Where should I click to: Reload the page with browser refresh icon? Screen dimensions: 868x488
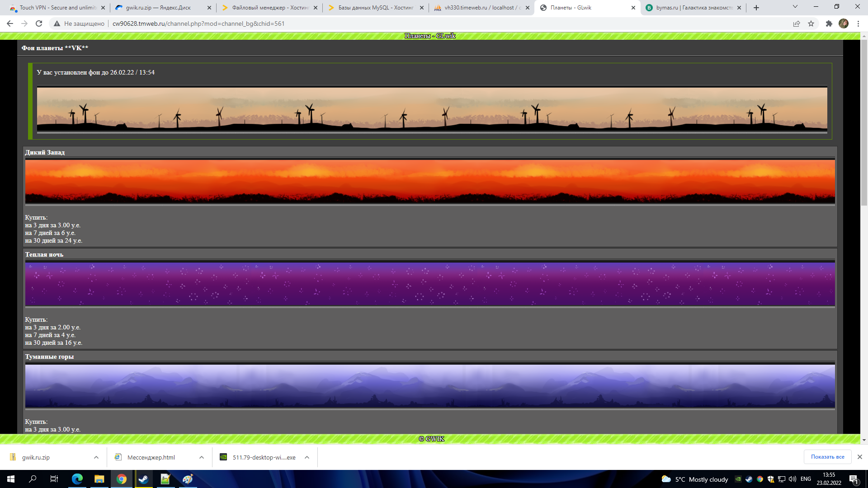point(39,23)
